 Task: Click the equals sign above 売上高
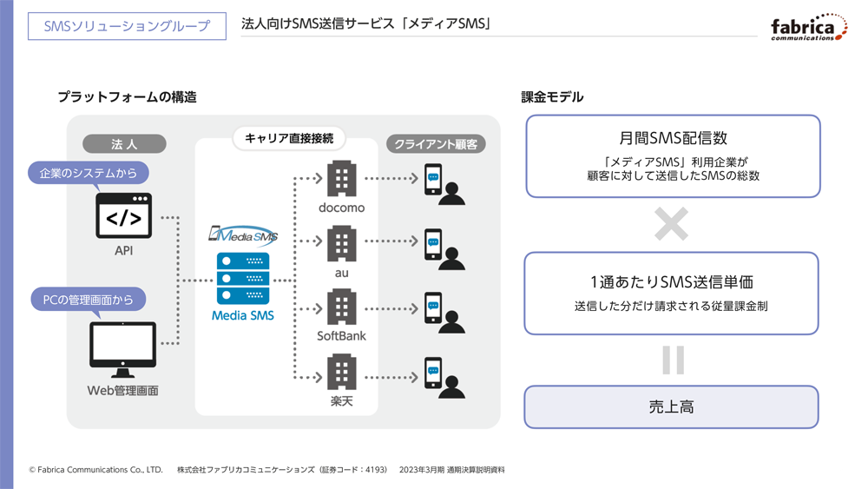click(x=674, y=360)
